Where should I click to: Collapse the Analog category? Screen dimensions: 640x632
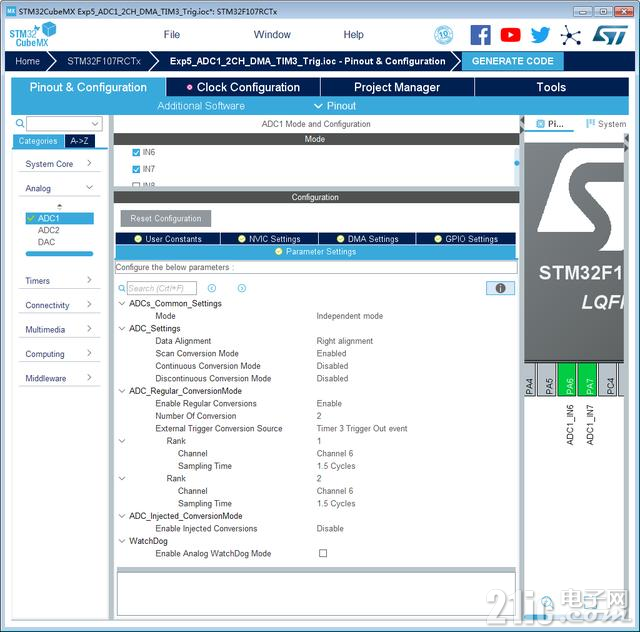coord(59,188)
